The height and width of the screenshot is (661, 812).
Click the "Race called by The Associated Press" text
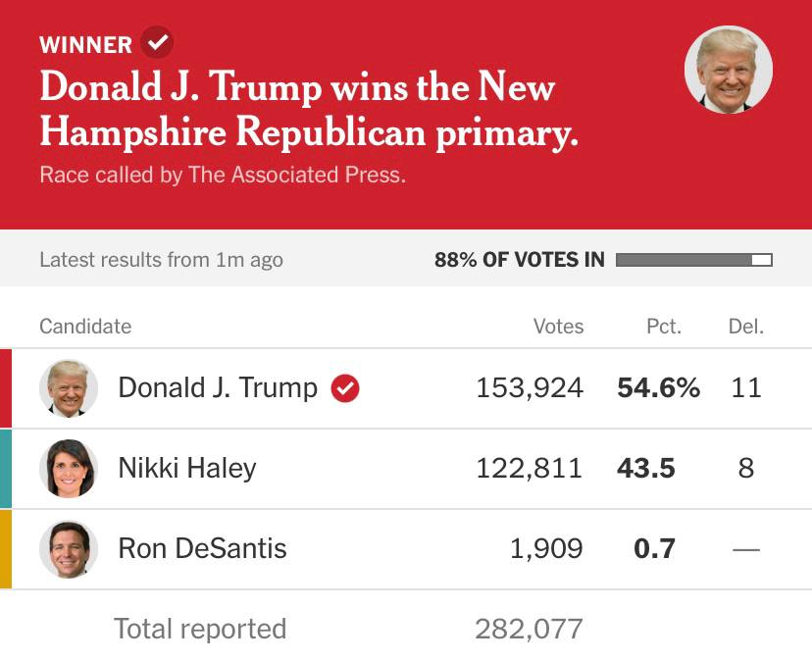point(222,176)
